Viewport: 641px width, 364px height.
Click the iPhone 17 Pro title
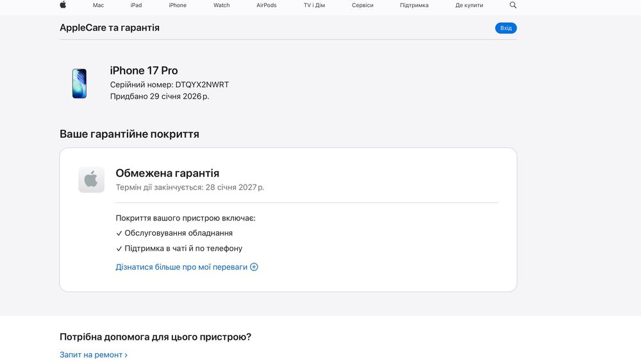144,70
